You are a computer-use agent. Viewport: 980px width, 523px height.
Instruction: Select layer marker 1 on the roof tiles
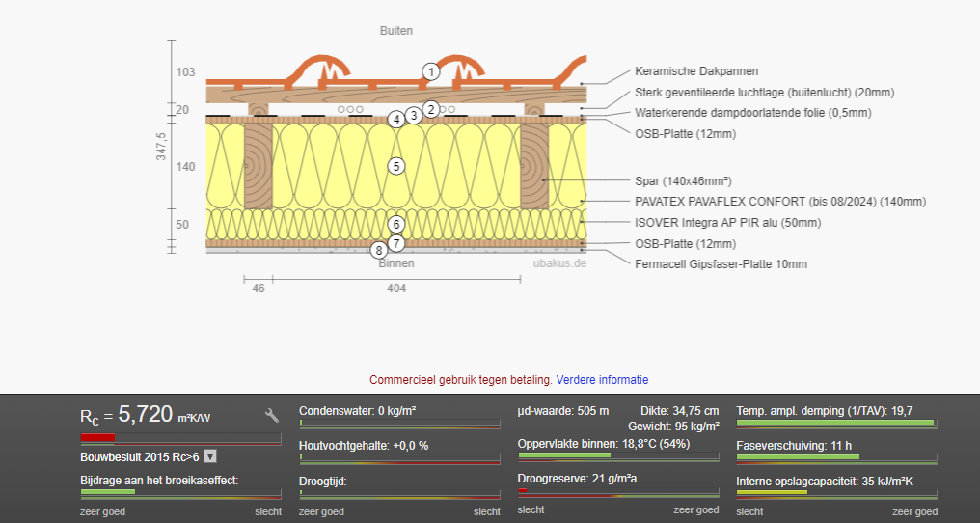tap(430, 71)
